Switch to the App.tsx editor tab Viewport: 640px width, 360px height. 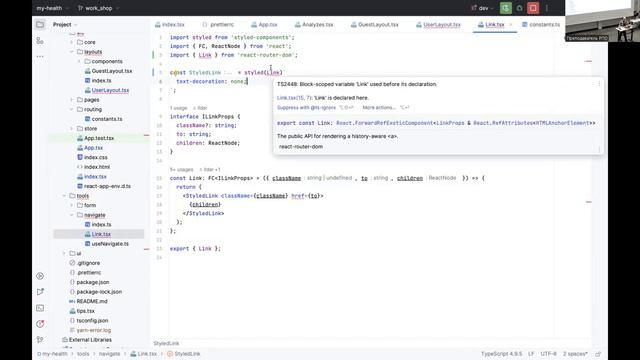point(264,24)
